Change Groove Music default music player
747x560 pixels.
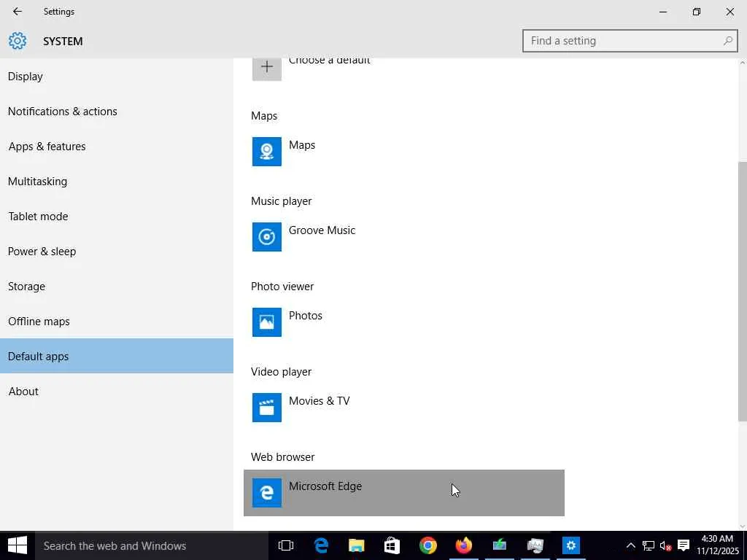pos(404,237)
